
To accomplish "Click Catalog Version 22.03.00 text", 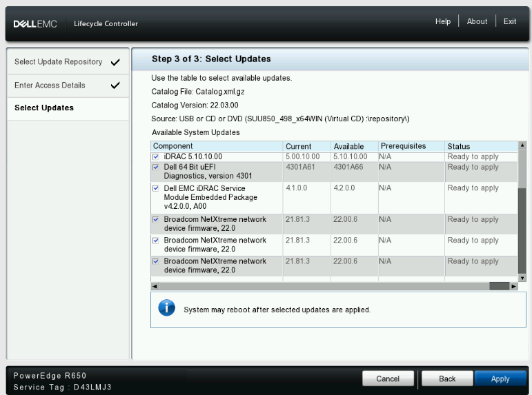I will pyautogui.click(x=195, y=105).
